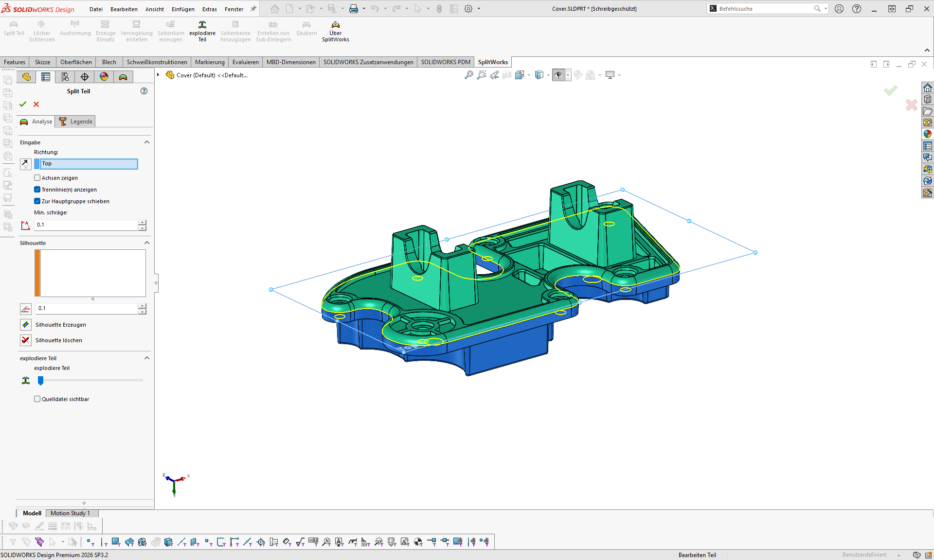Cancel Split Teil with red X
The width and height of the screenshot is (934, 560).
pos(36,104)
